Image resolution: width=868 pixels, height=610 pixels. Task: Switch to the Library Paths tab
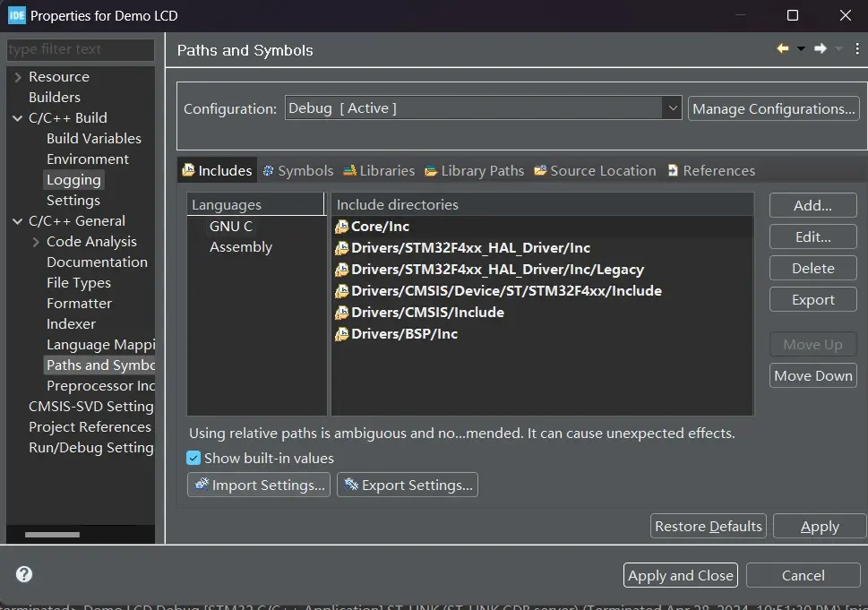tap(474, 170)
